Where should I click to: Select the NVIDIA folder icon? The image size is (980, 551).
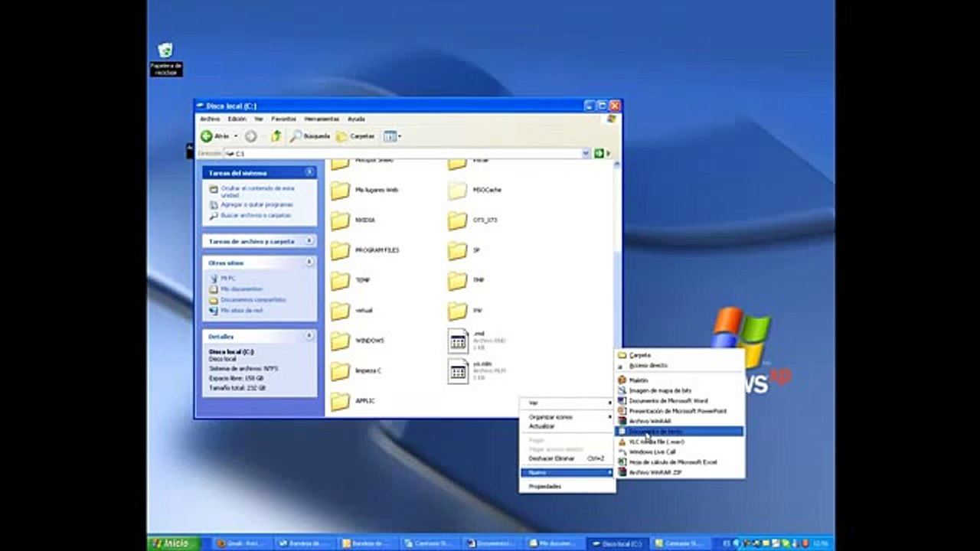click(x=340, y=220)
